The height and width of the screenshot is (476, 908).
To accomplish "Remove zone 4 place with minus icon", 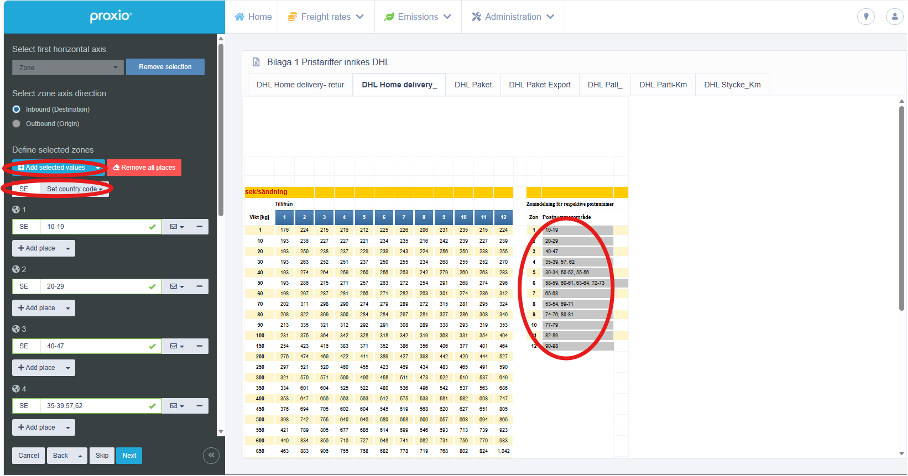I will tap(200, 406).
